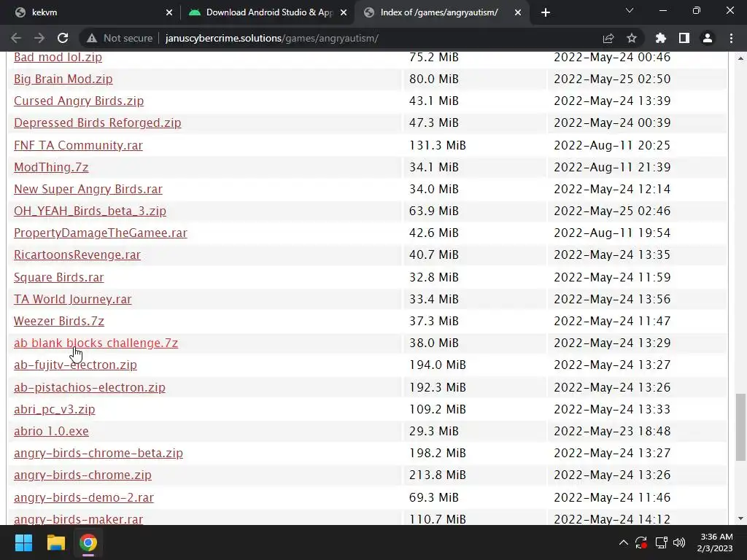Open a new tab with plus button
747x560 pixels.
point(546,12)
